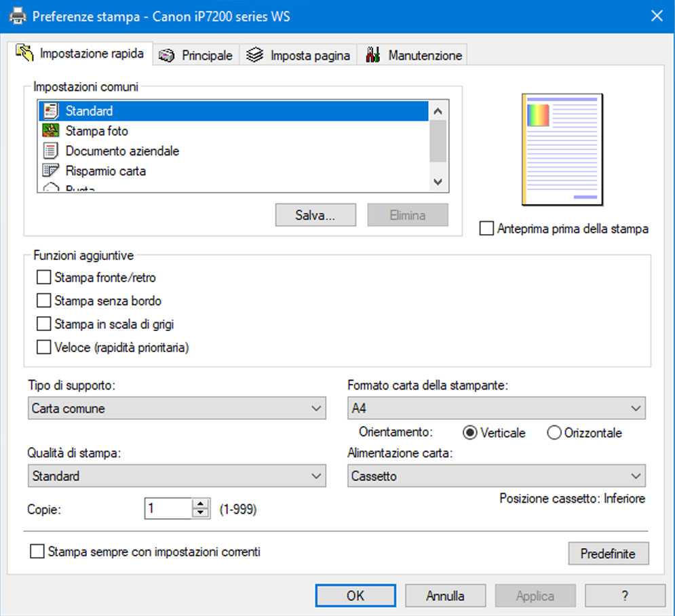Select Verticale orientation
This screenshot has height=616, width=675.
click(469, 433)
